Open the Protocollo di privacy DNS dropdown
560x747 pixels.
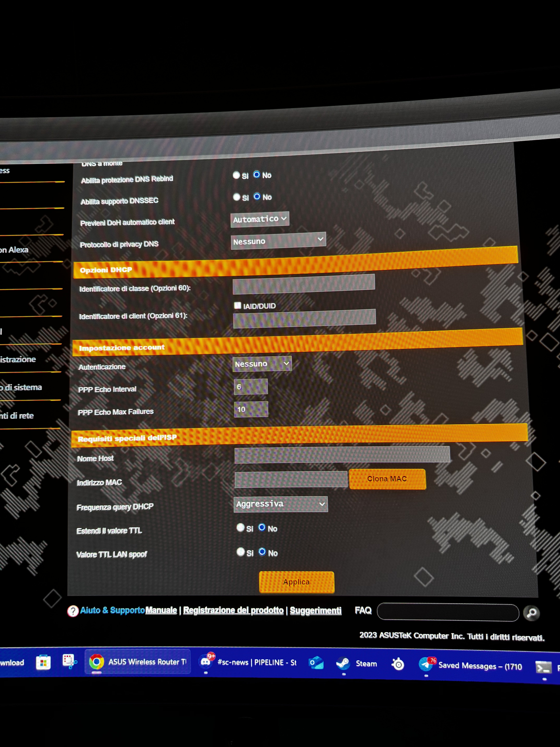click(x=278, y=241)
